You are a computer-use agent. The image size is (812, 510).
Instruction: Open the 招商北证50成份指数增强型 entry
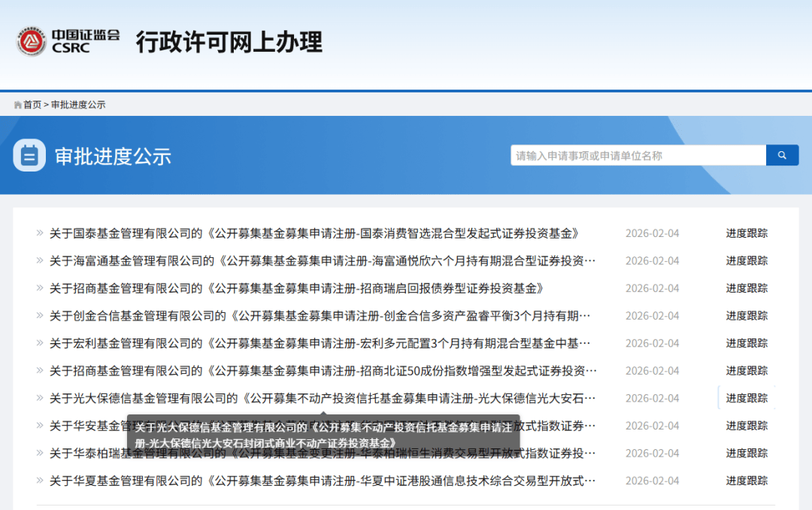tap(323, 371)
